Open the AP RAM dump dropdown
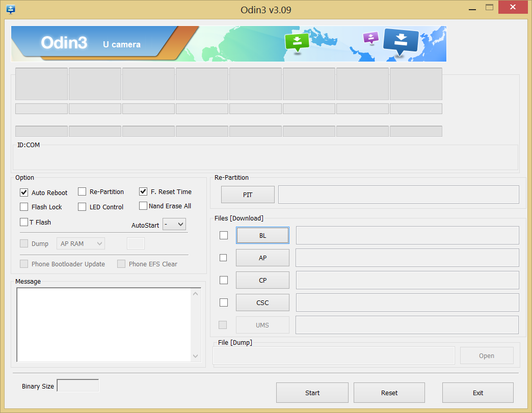Image resolution: width=532 pixels, height=413 pixels. tap(81, 243)
